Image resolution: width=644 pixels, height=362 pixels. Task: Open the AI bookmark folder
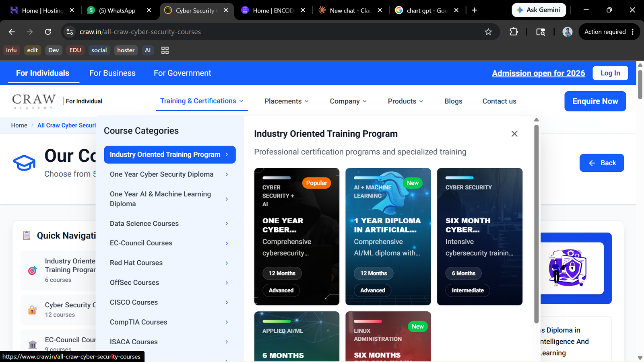coord(148,50)
